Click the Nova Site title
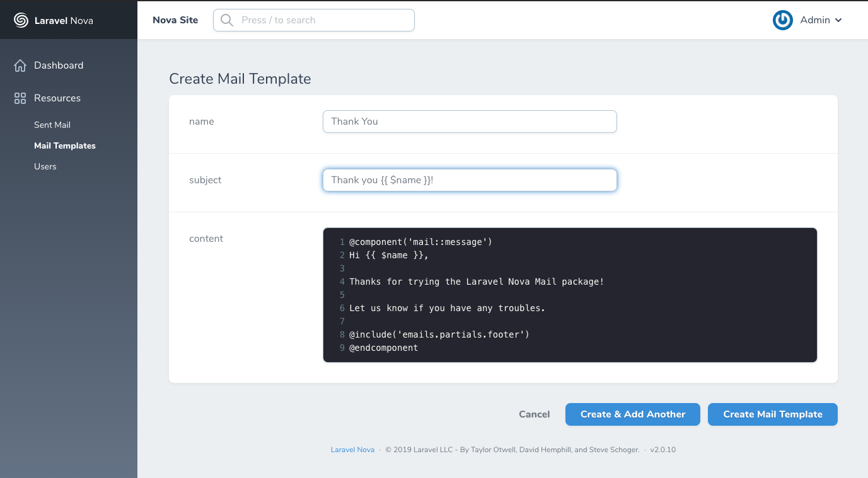Image resolution: width=868 pixels, height=478 pixels. 175,20
